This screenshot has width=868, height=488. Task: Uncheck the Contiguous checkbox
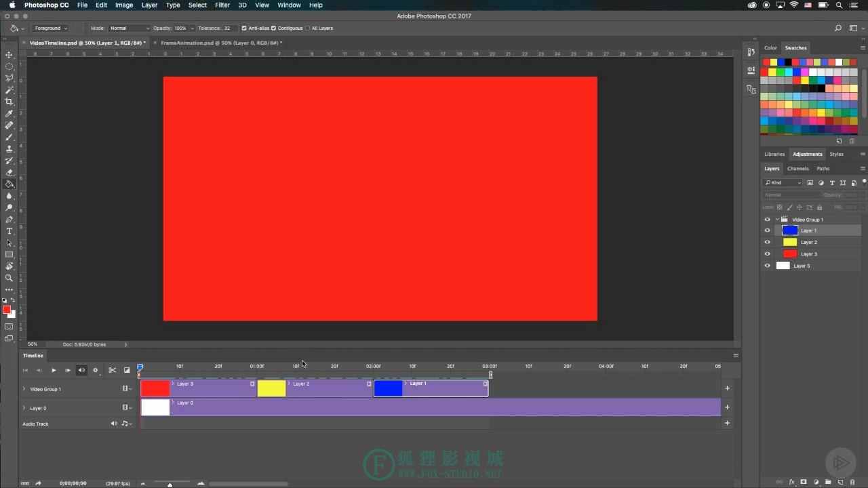(x=275, y=28)
